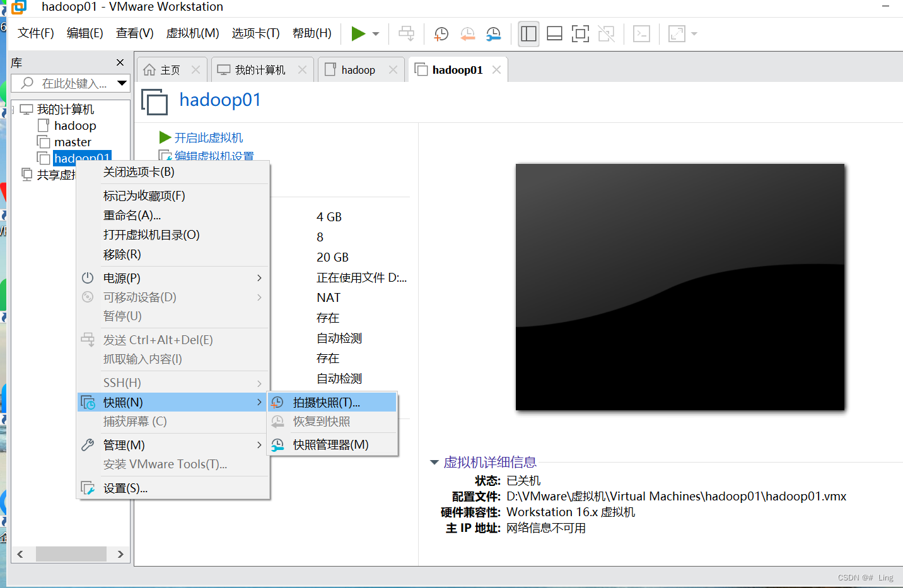This screenshot has height=588, width=903.
Task: Close the hadoop01 tab
Action: (497, 70)
